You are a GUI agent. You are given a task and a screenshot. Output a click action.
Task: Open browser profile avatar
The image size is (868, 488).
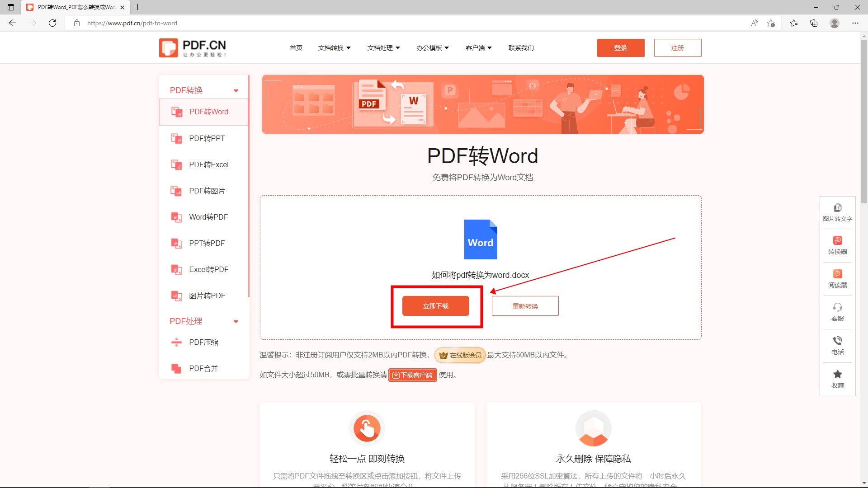pyautogui.click(x=835, y=23)
